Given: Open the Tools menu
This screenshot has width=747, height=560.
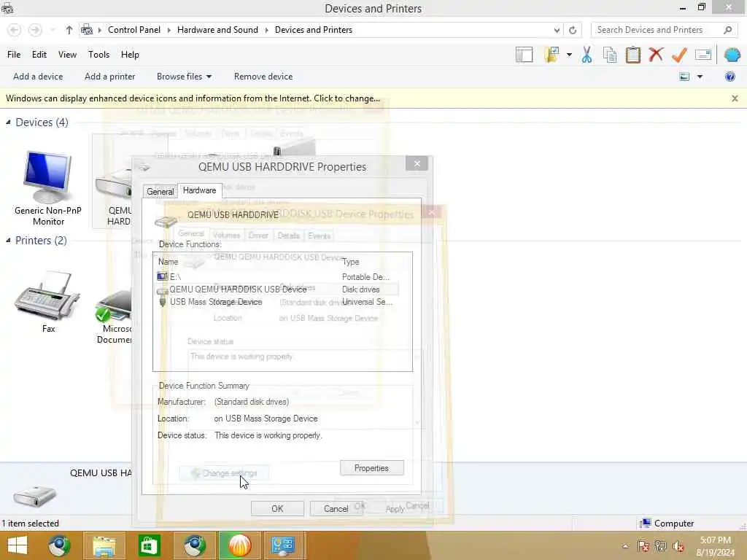Looking at the screenshot, I should (98, 55).
